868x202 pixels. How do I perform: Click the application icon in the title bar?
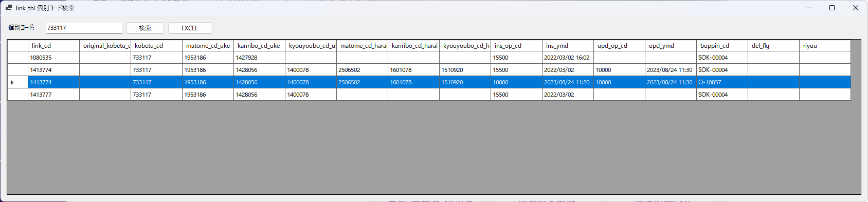9,8
